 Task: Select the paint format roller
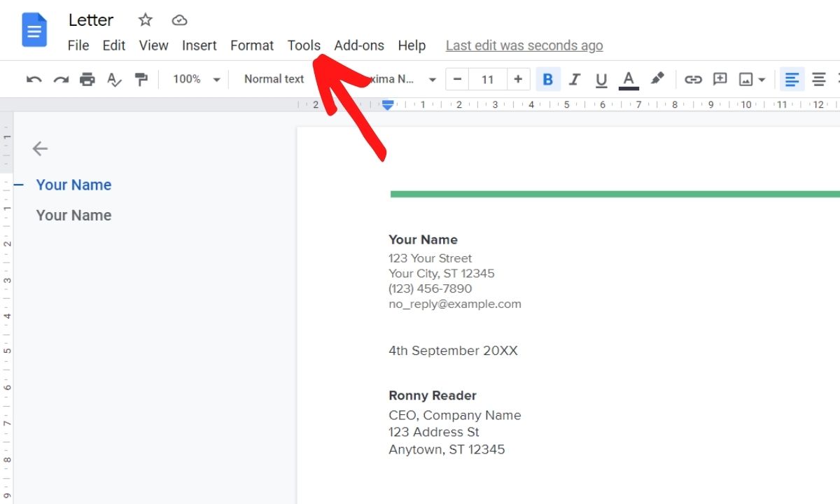coord(141,79)
